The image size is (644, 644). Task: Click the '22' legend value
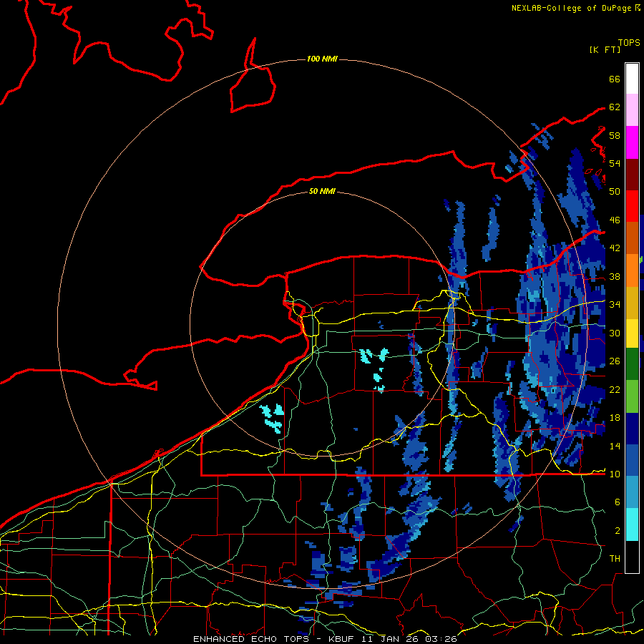[615, 389]
